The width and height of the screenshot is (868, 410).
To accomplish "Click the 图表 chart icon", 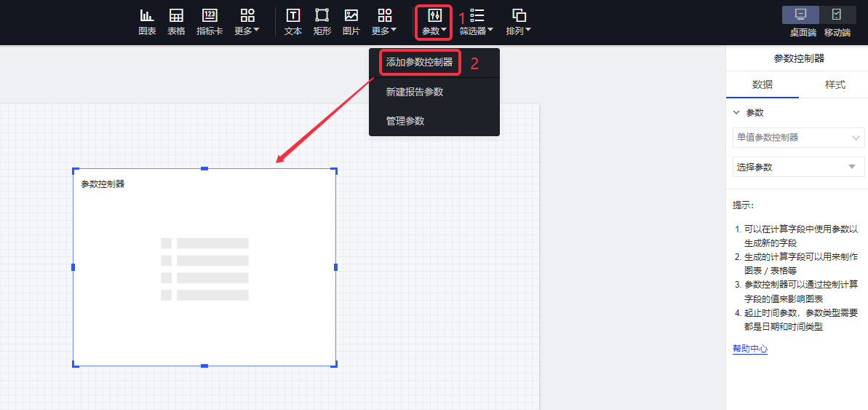I will point(147,22).
